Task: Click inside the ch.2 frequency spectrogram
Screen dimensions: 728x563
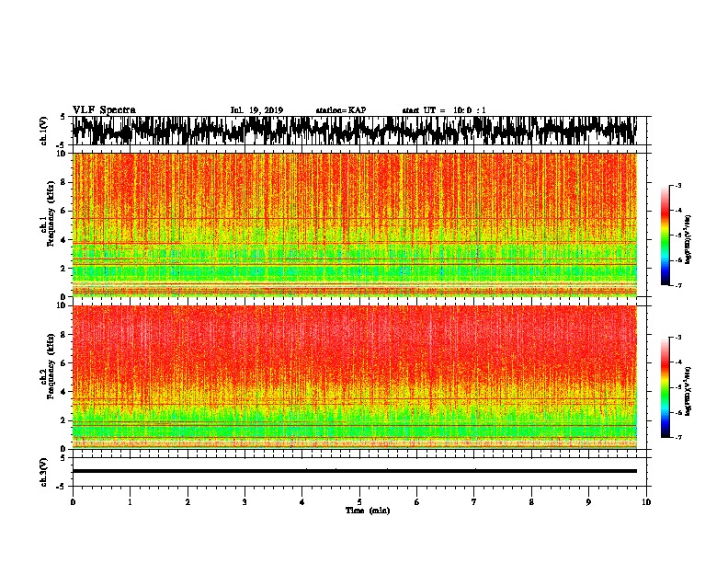Action: coord(355,377)
